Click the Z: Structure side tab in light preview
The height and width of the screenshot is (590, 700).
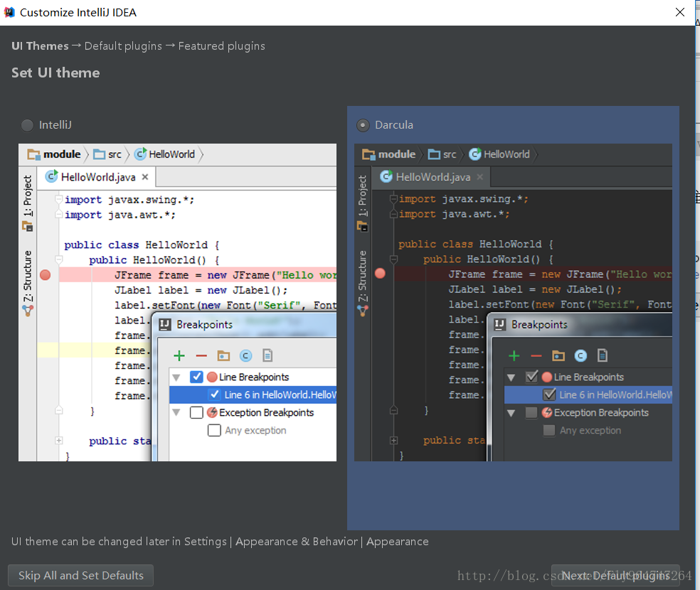(28, 283)
